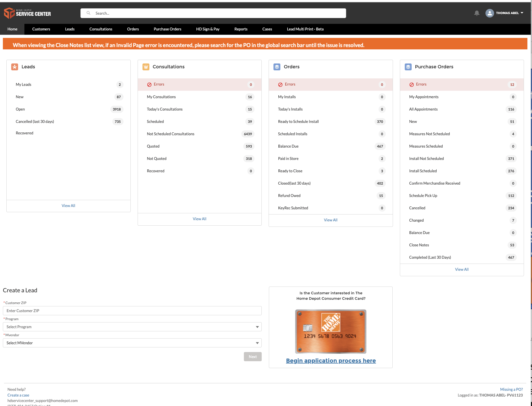
Task: Open Confirm Merchandise Received row
Action: 462,183
